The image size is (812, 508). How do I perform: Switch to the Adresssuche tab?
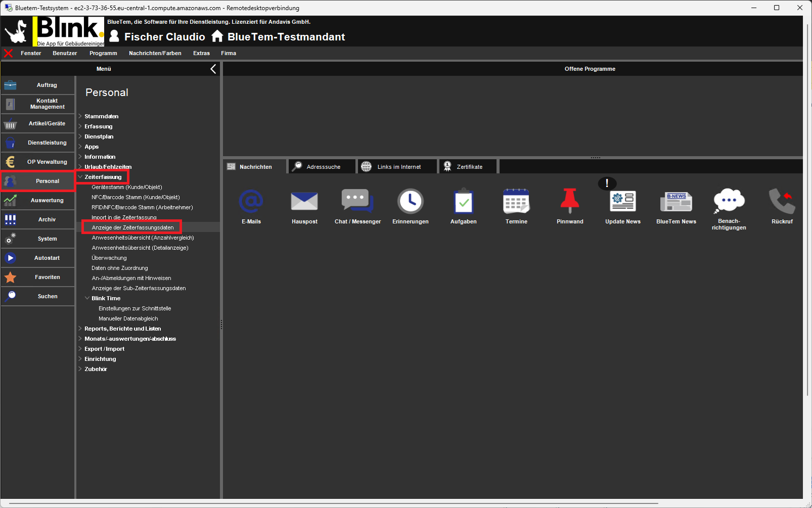(x=323, y=167)
